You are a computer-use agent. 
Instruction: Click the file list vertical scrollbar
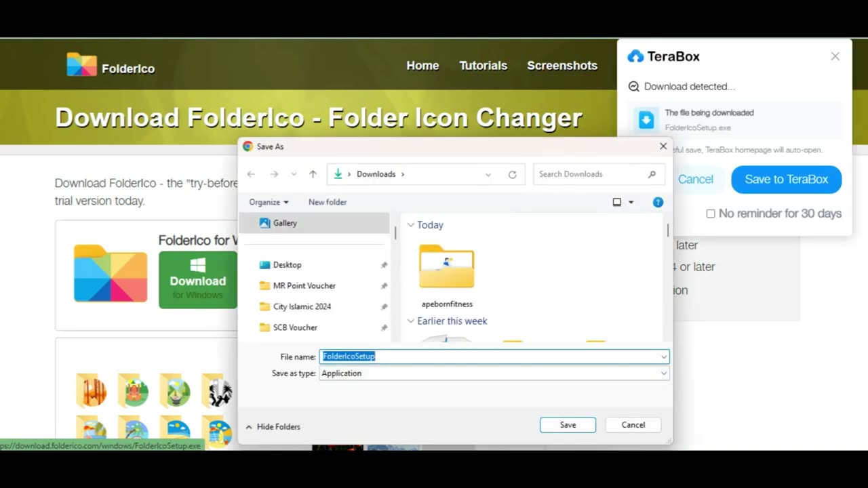(668, 230)
